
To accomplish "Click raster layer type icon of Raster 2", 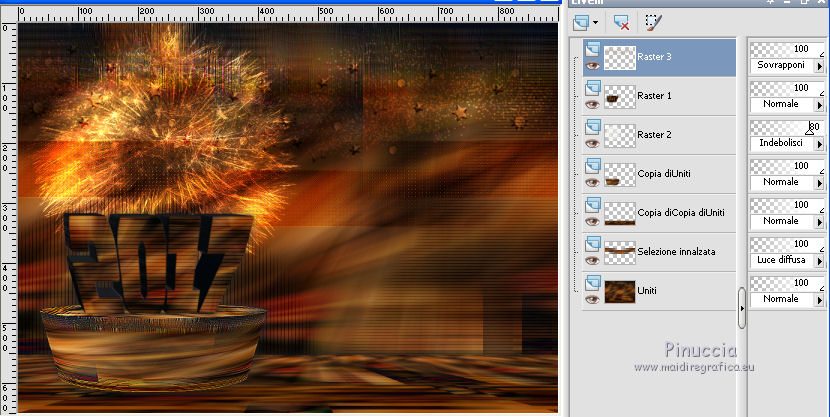I will tap(592, 127).
